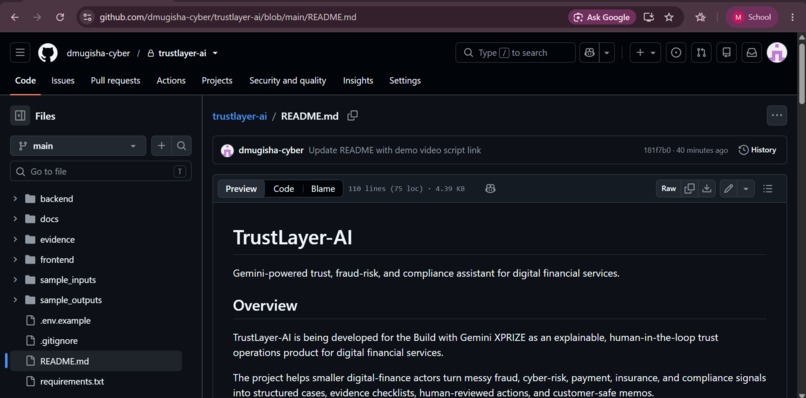Click the Ask Google button

click(602, 17)
